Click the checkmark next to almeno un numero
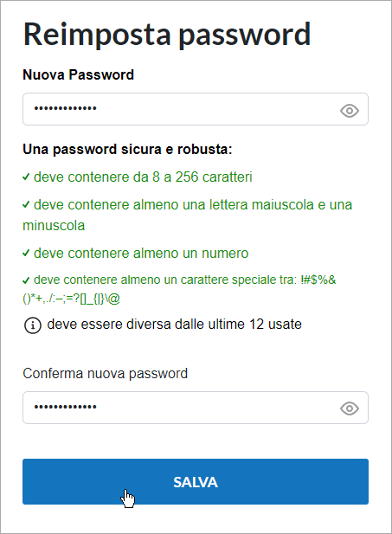The width and height of the screenshot is (392, 534). click(26, 253)
